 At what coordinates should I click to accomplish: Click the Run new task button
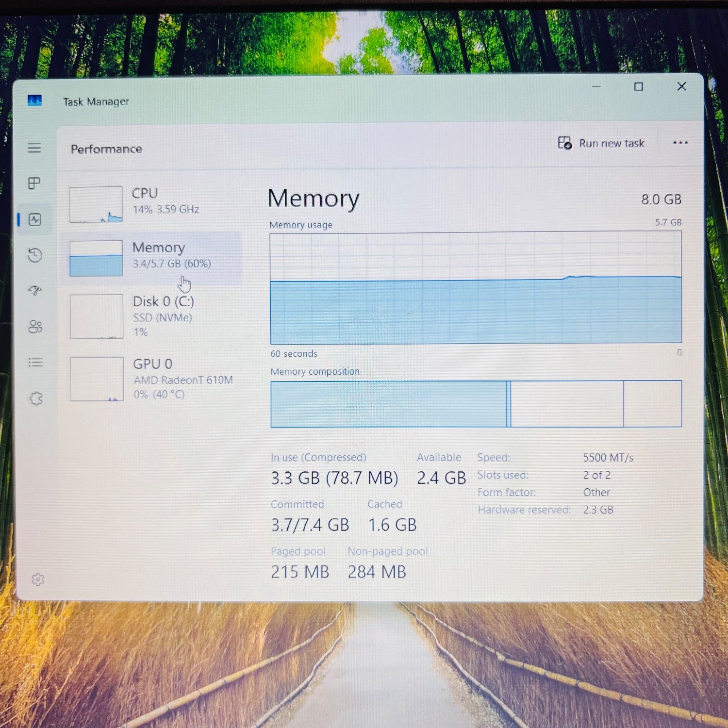pos(601,143)
